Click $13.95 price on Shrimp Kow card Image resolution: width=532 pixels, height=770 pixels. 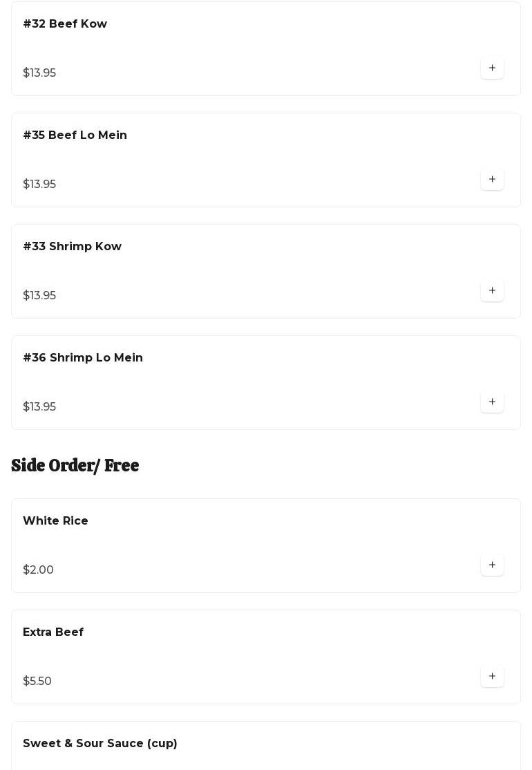tap(39, 296)
